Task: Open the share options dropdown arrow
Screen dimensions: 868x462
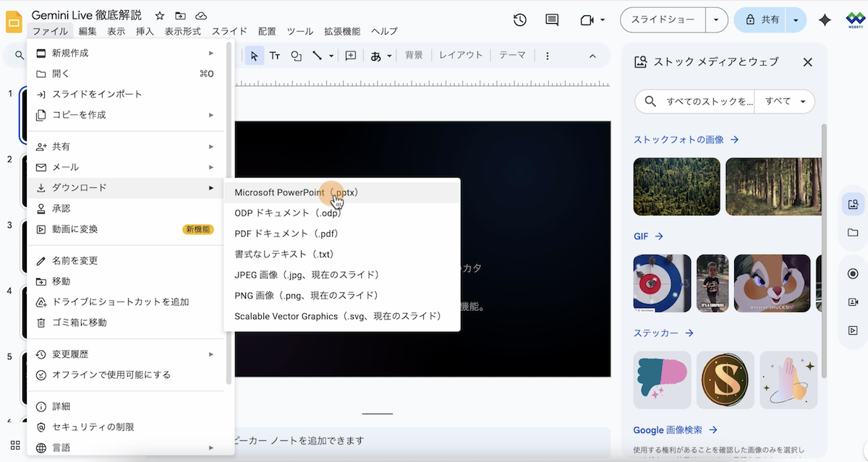Action: (796, 20)
